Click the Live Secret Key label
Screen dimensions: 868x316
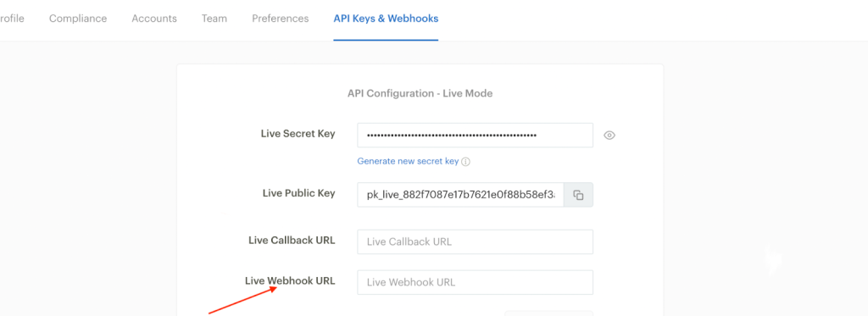pyautogui.click(x=298, y=133)
